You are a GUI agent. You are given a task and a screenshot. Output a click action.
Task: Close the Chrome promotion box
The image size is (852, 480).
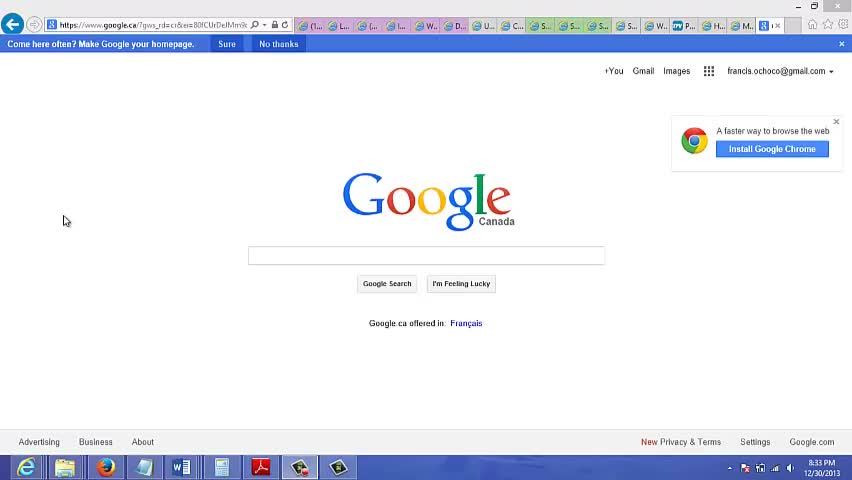[836, 122]
